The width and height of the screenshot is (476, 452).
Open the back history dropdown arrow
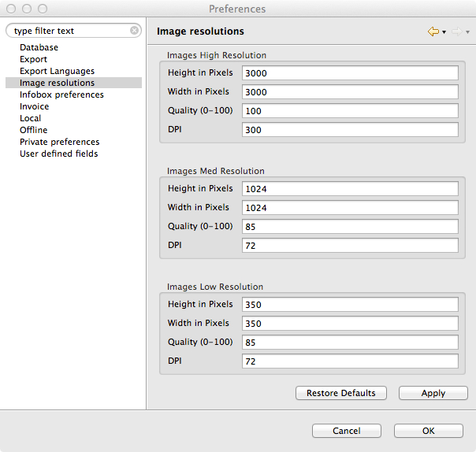[x=444, y=31]
